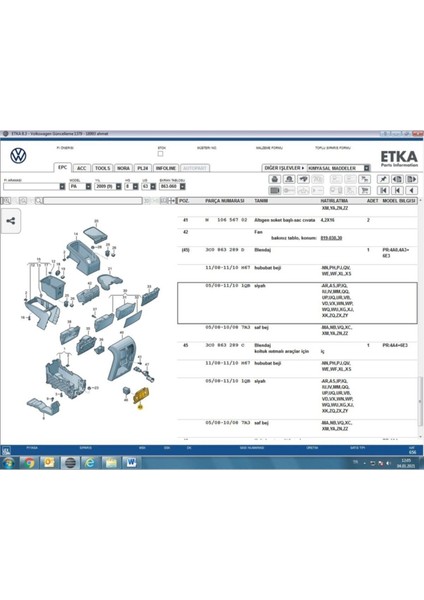Click the shopping cart icon

pyautogui.click(x=365, y=190)
